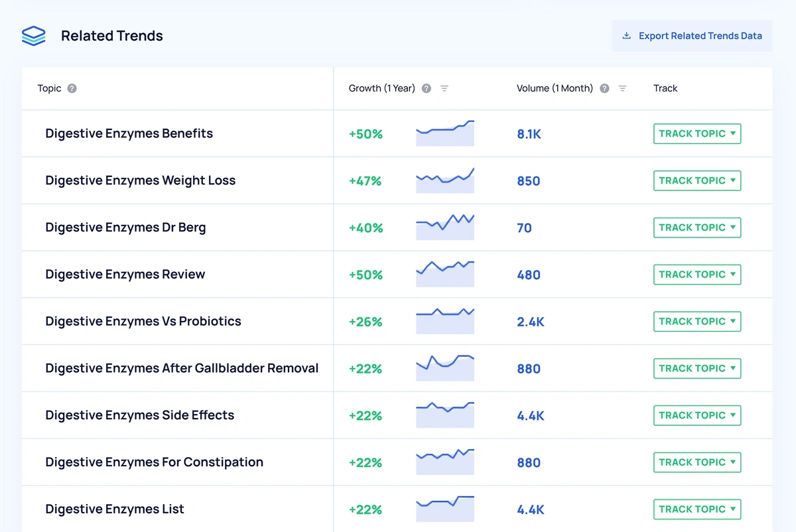The height and width of the screenshot is (532, 796).
Task: Open Track Topic dropdown for Digestive Enzymes Review
Action: (697, 275)
